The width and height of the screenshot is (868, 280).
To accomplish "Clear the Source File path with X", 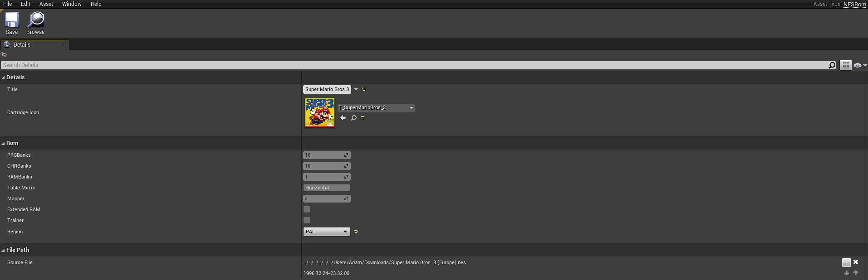I will point(856,262).
